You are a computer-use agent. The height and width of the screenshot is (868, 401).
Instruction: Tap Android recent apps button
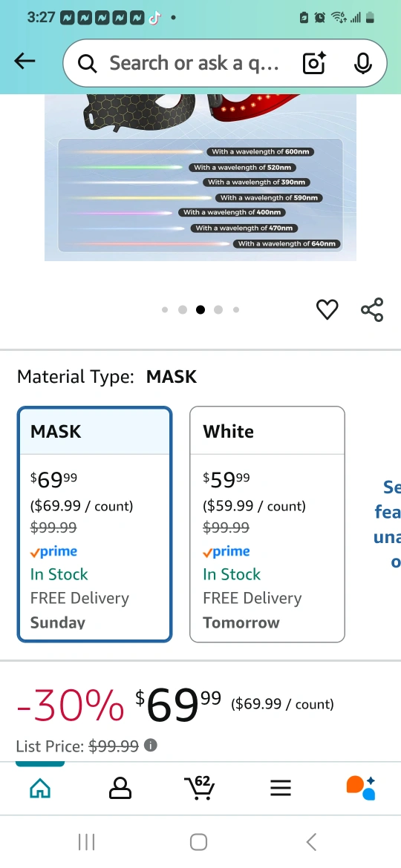(86, 842)
